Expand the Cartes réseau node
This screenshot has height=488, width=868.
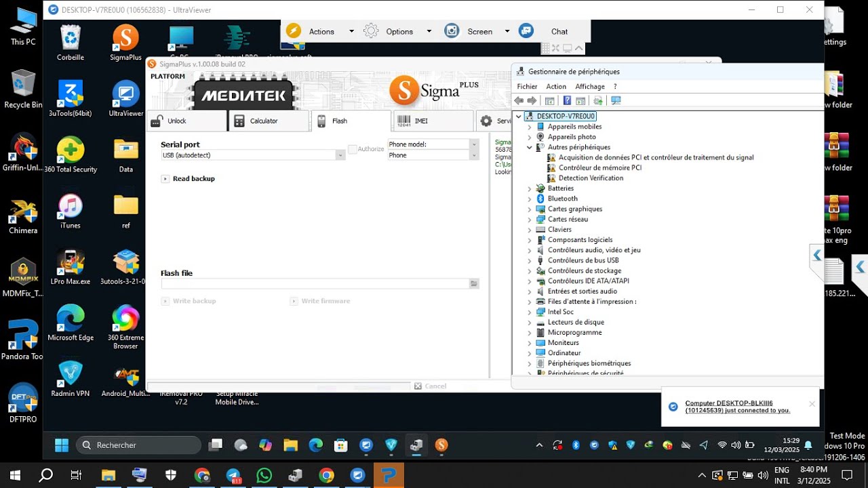click(x=530, y=220)
